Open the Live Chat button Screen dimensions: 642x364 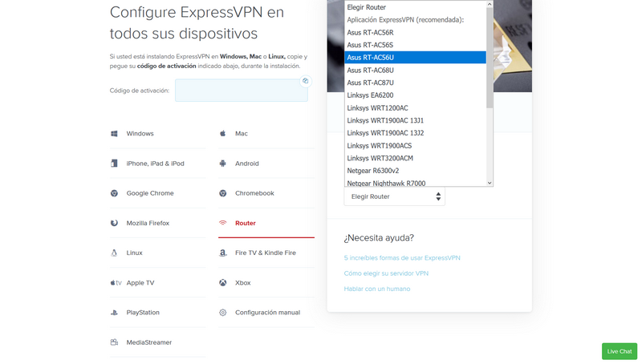point(620,351)
